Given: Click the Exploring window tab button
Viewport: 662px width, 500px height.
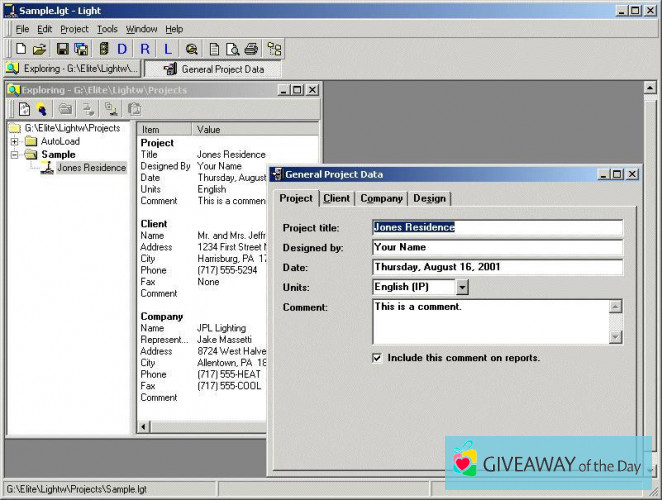Looking at the screenshot, I should coord(72,69).
